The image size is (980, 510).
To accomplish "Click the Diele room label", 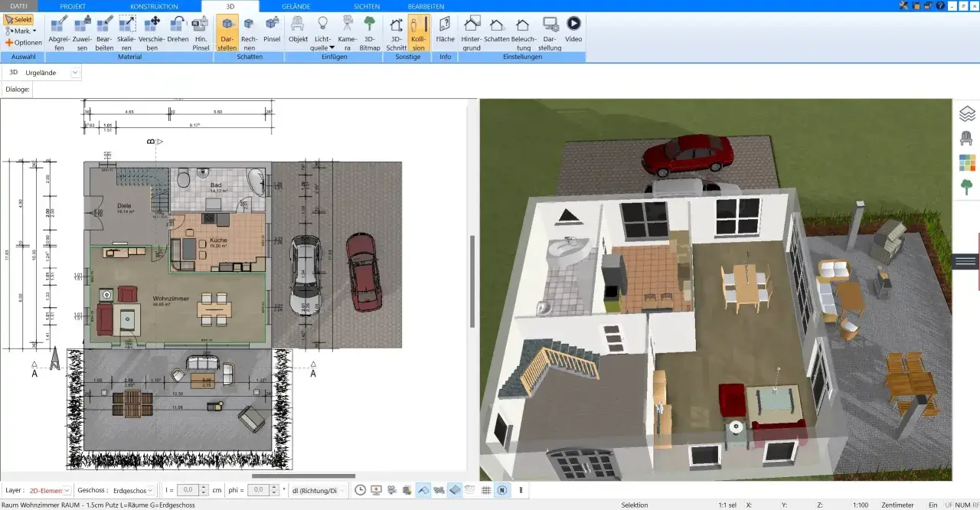I will click(x=124, y=206).
